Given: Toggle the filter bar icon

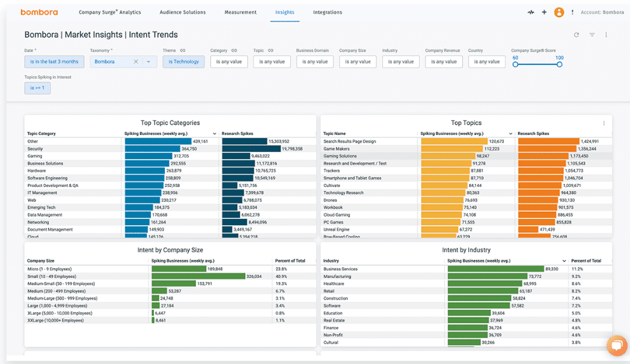Looking at the screenshot, I should click(592, 35).
